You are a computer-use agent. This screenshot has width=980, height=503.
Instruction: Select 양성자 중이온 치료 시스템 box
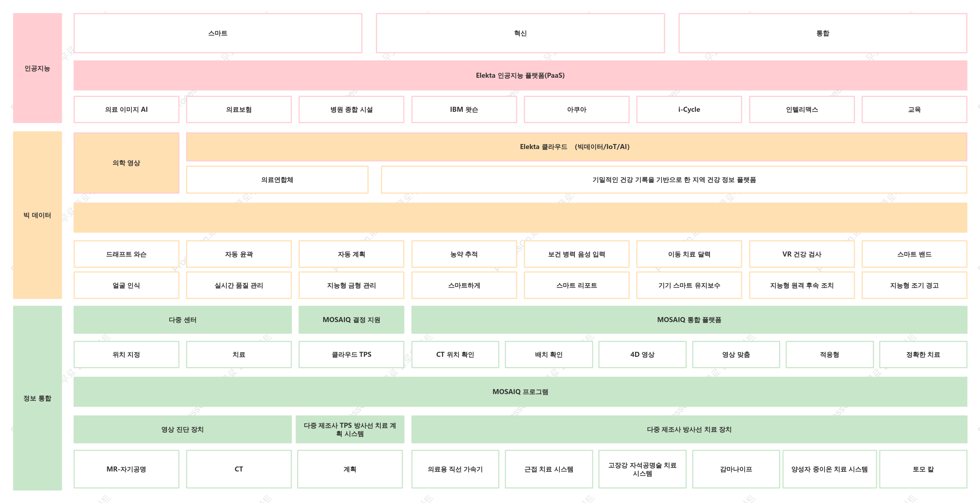829,469
